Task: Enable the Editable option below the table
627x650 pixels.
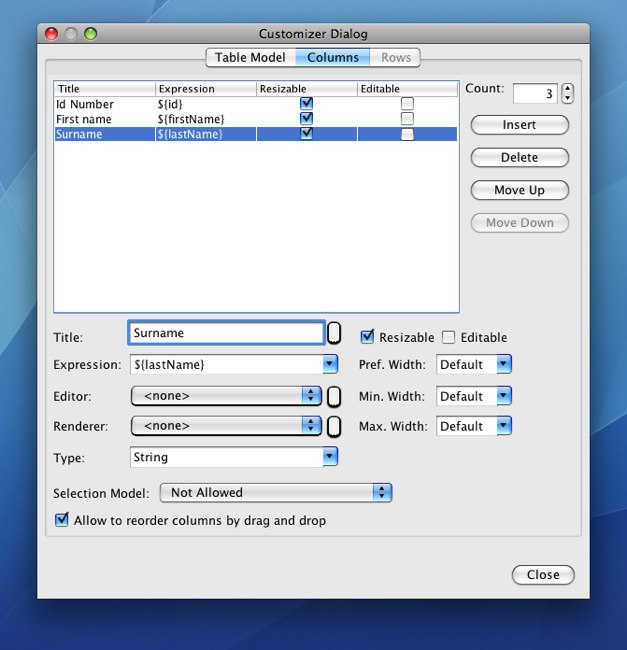Action: click(448, 337)
